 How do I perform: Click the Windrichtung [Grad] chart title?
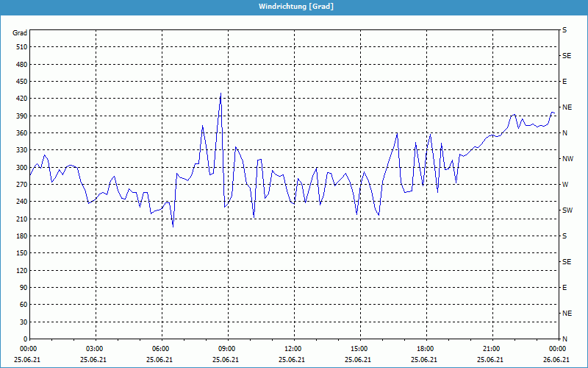click(294, 7)
